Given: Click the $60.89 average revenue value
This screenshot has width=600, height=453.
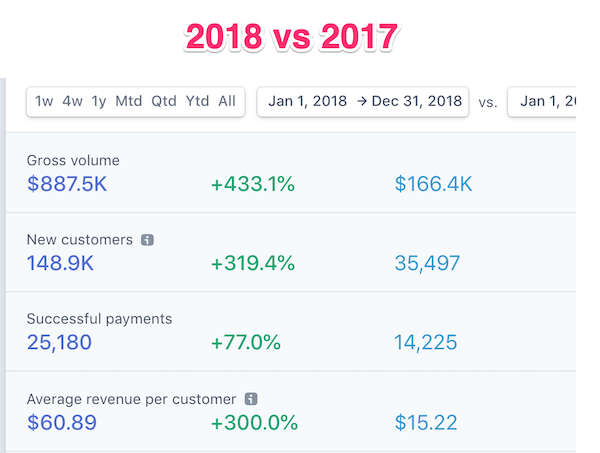Looking at the screenshot, I should tap(63, 422).
